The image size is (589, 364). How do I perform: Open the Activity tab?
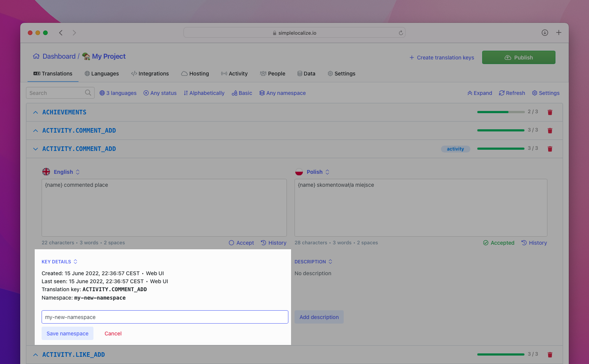234,74
